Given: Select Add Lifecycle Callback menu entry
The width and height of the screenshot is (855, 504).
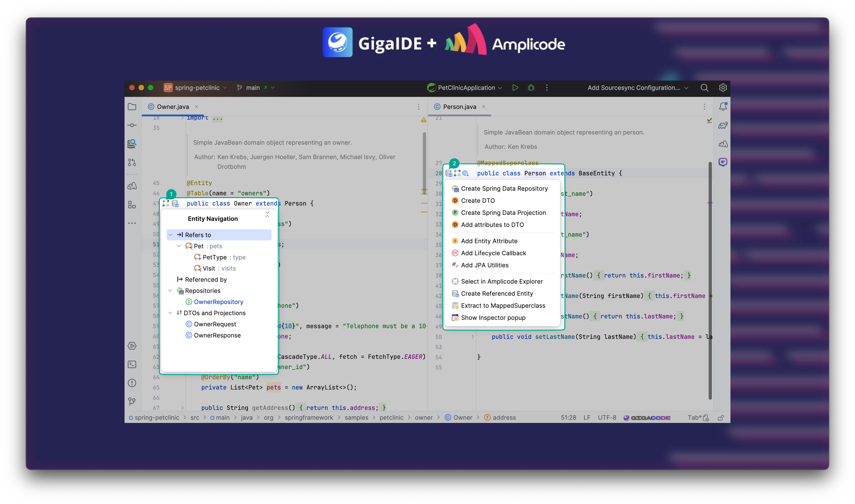Looking at the screenshot, I should click(x=493, y=253).
